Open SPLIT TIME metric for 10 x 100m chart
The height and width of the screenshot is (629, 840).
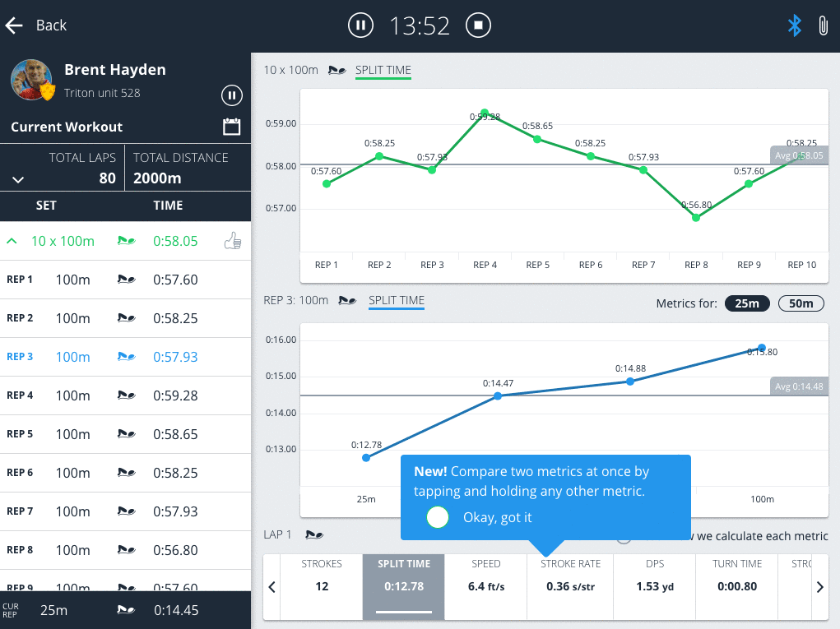pyautogui.click(x=383, y=70)
